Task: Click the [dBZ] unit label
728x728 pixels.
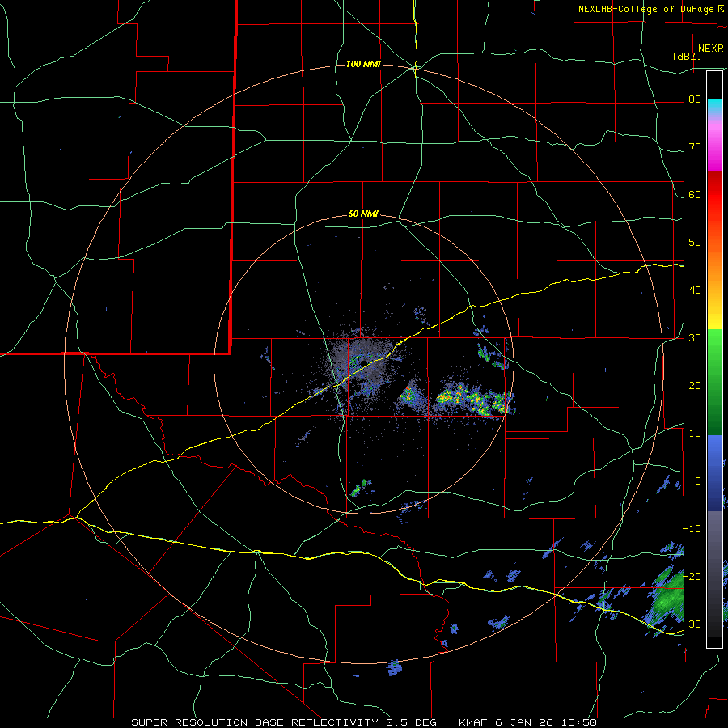Action: [687, 56]
